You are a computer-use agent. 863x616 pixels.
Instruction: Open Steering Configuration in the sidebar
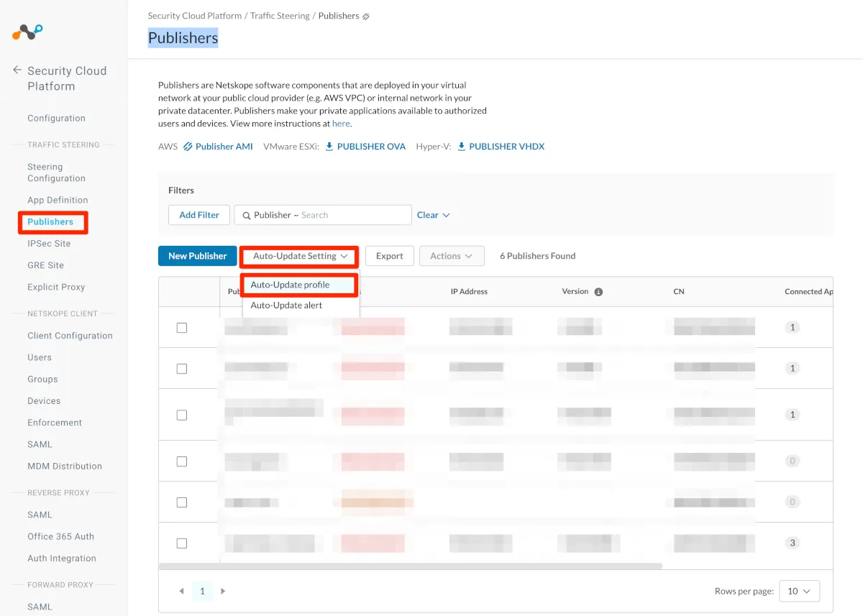(56, 173)
